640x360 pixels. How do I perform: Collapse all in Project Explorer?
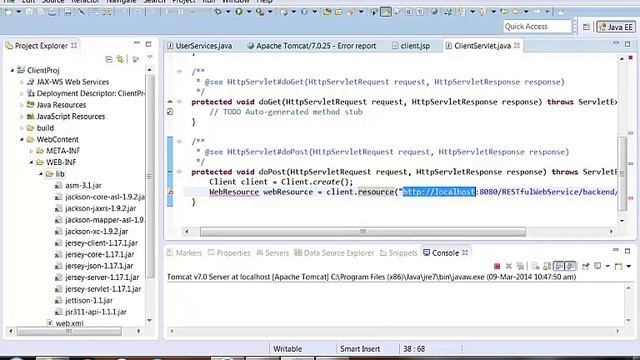click(109, 60)
